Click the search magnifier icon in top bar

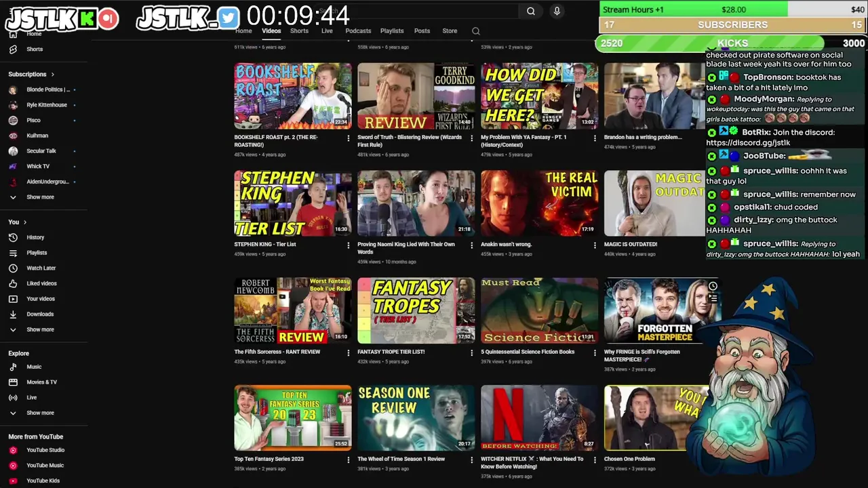[x=531, y=11]
